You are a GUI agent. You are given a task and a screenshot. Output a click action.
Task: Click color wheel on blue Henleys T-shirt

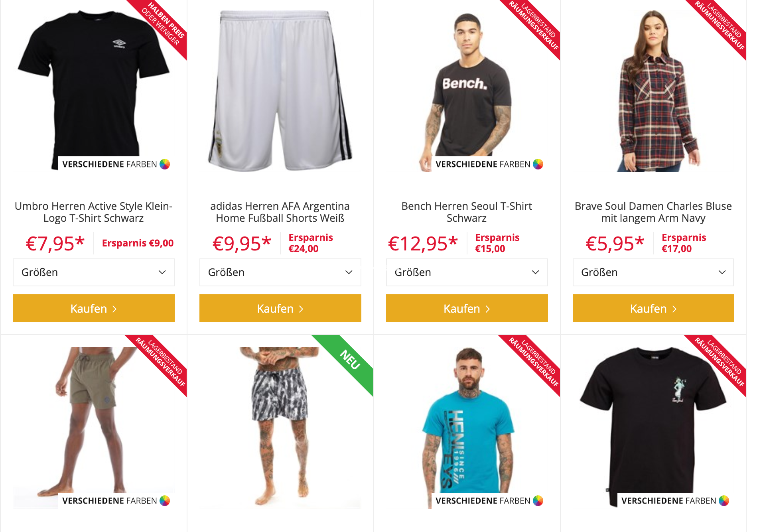[538, 501]
